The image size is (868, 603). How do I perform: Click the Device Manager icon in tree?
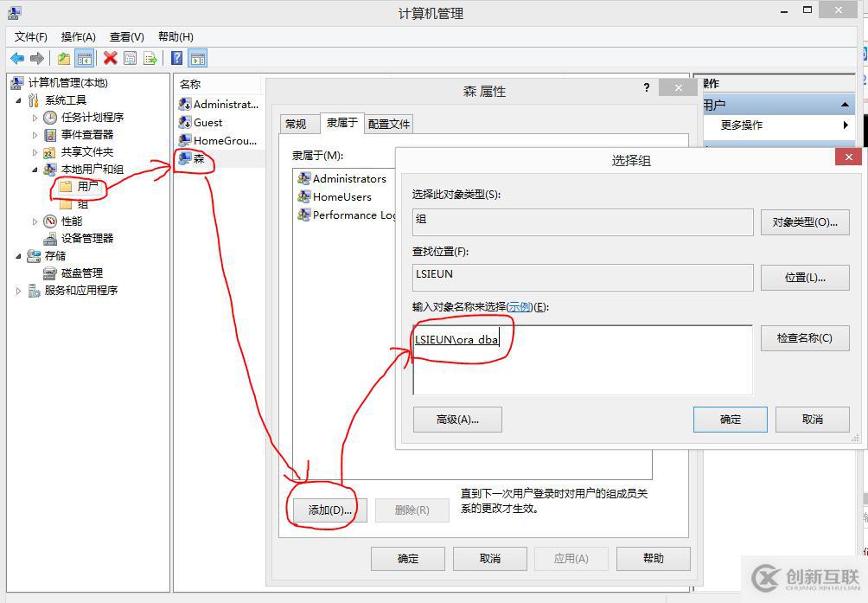50,239
